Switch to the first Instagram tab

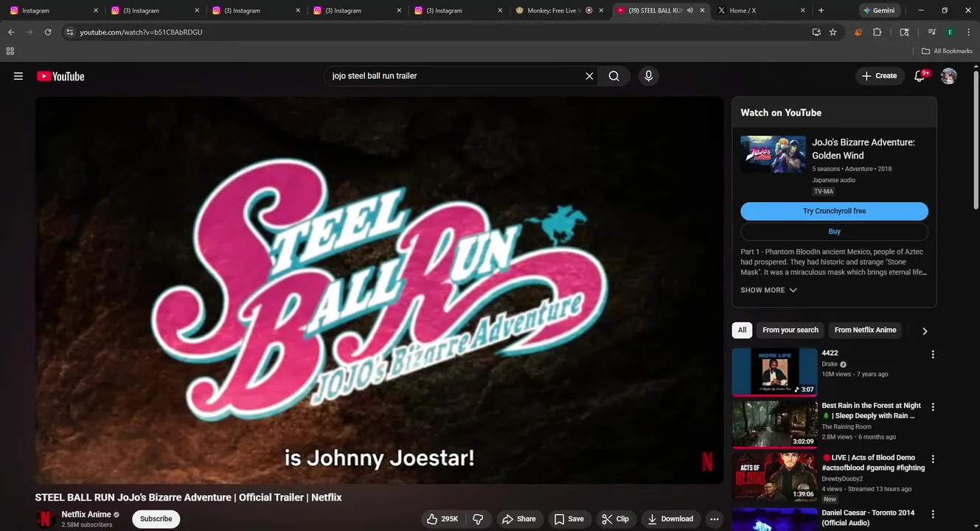coord(54,10)
